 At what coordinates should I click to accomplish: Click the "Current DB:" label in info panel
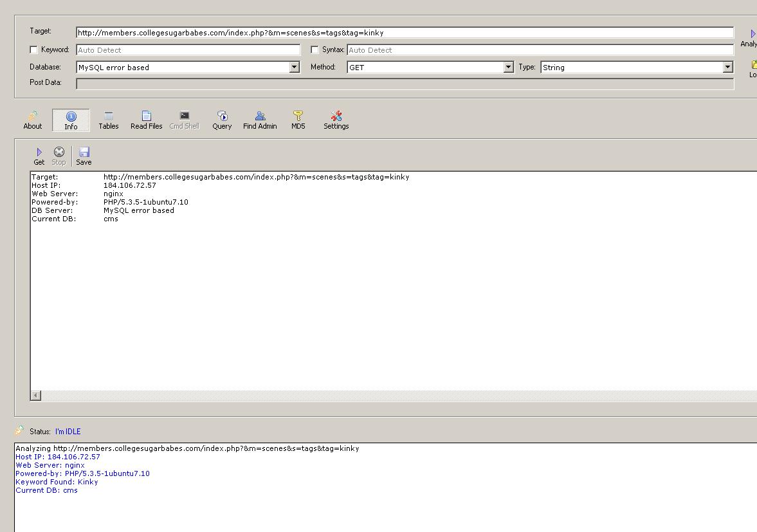(x=53, y=219)
